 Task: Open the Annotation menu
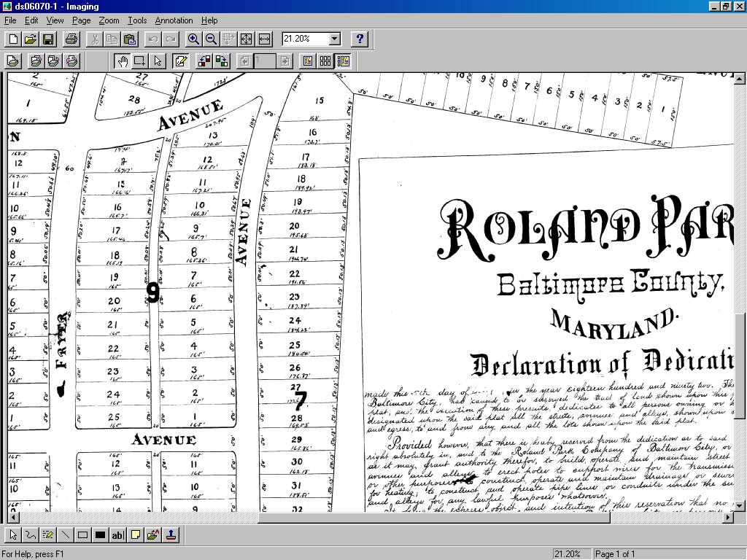[x=174, y=20]
